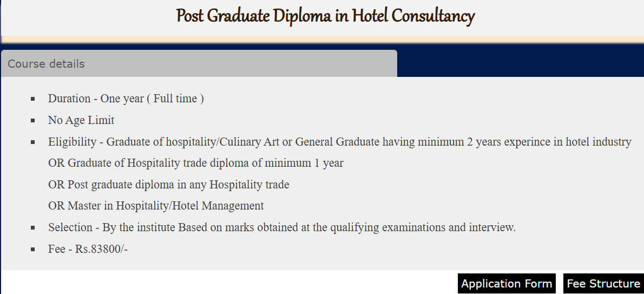Click the bullet marker beside Duration
Screen dimensions: 644x294
click(x=33, y=99)
